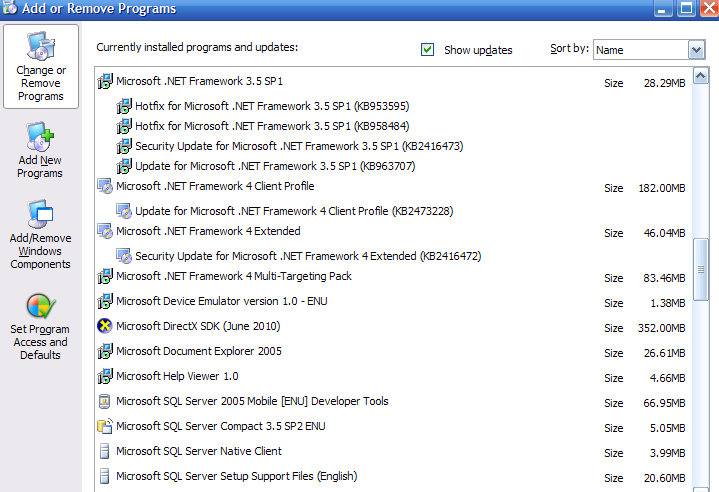Click the 352.00MB size value
The width and height of the screenshot is (719, 492).
(x=662, y=328)
